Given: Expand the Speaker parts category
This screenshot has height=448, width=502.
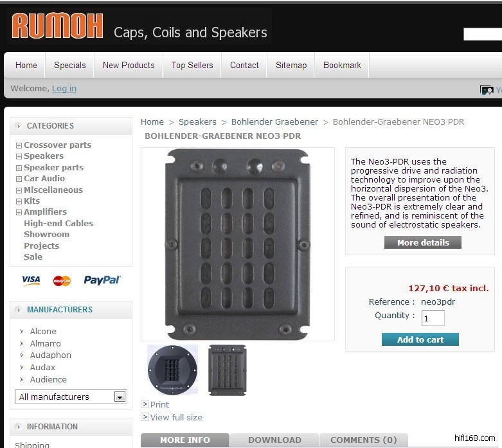Looking at the screenshot, I should click(x=19, y=168).
